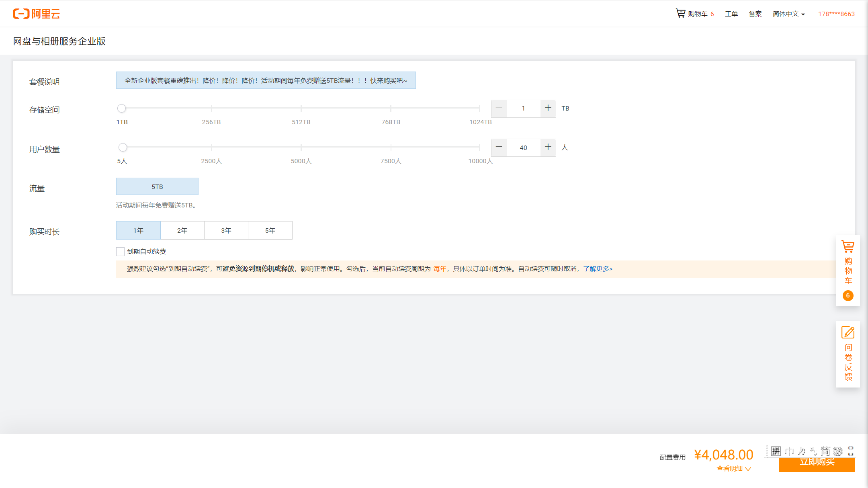Expand the 简体中文 language dropdown
This screenshot has height=488, width=868.
coord(788,14)
